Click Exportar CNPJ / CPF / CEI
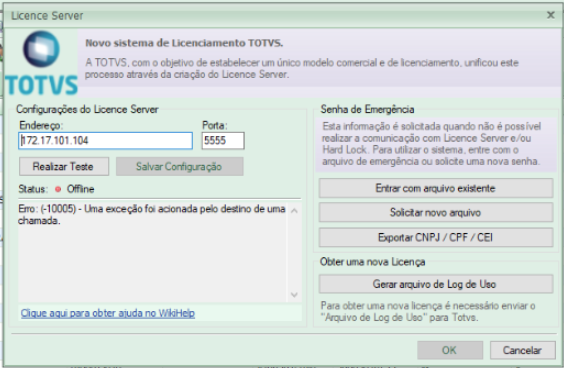Viewport: 564px width, 368px height. [x=436, y=237]
